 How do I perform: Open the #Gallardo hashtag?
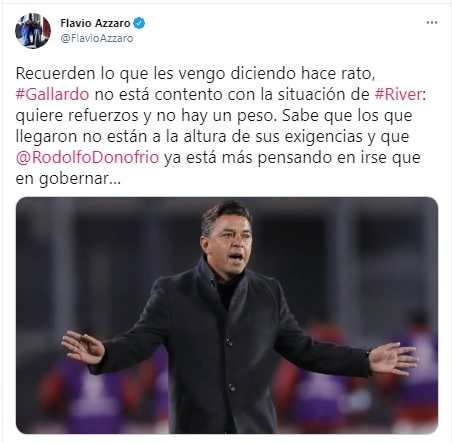click(52, 94)
